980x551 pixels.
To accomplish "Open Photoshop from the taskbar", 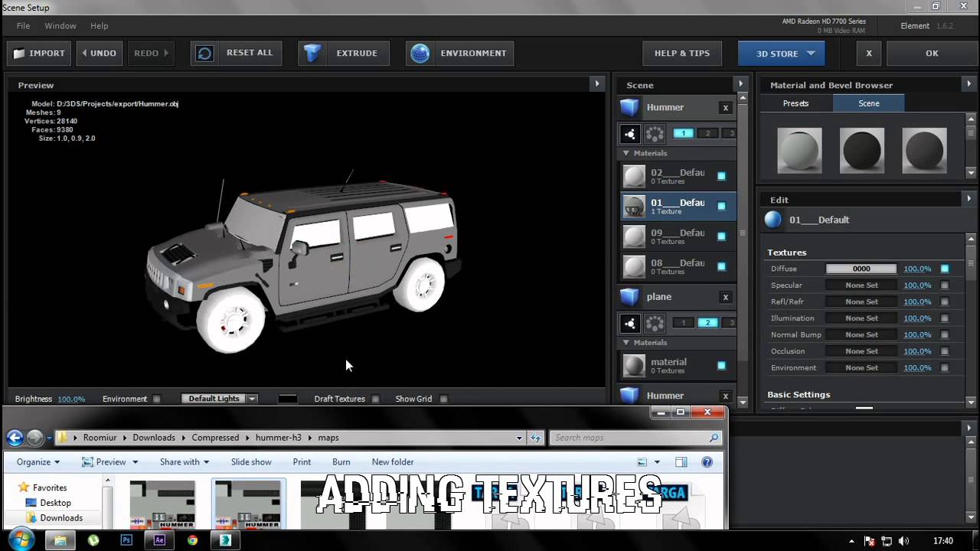I will click(x=126, y=540).
